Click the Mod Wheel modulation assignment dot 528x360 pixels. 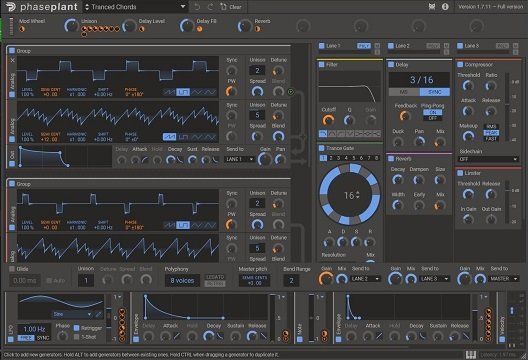coord(22,29)
